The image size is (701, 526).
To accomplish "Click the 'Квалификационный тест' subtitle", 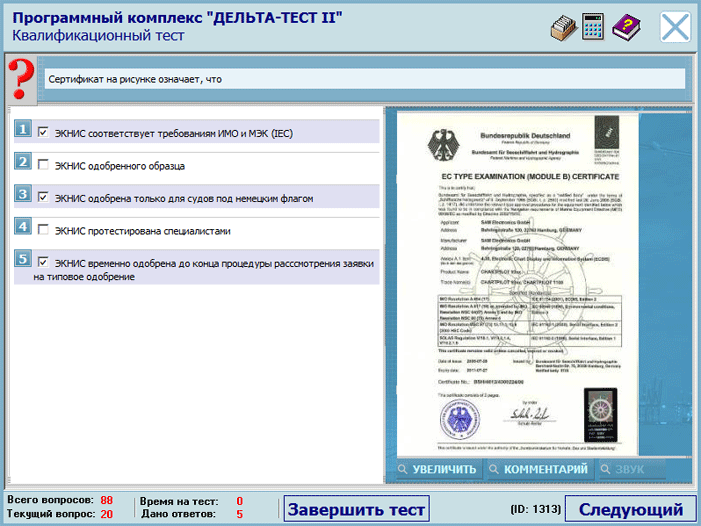I will (x=98, y=35).
